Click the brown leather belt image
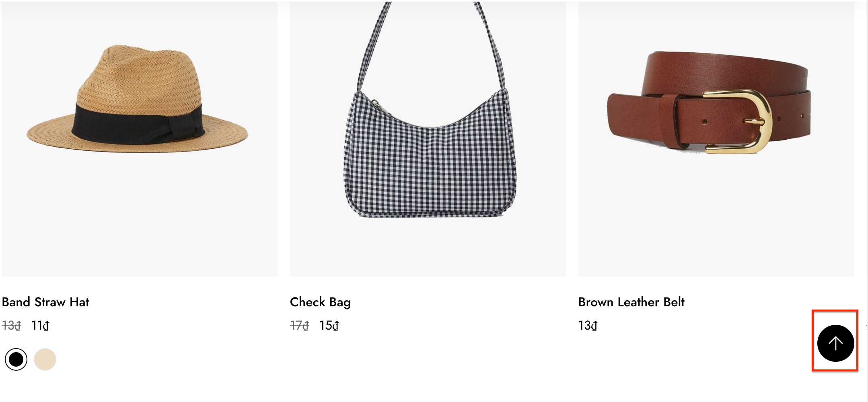The width and height of the screenshot is (868, 402). click(716, 139)
